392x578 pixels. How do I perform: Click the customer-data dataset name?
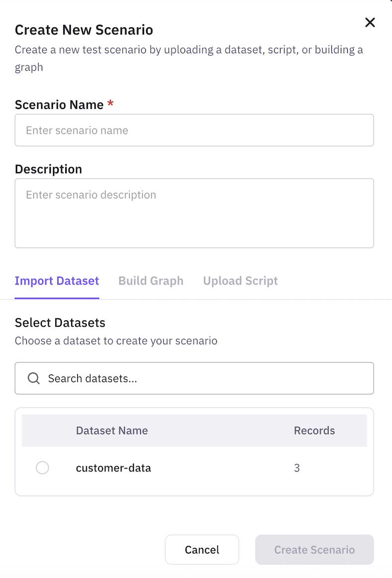pyautogui.click(x=113, y=468)
